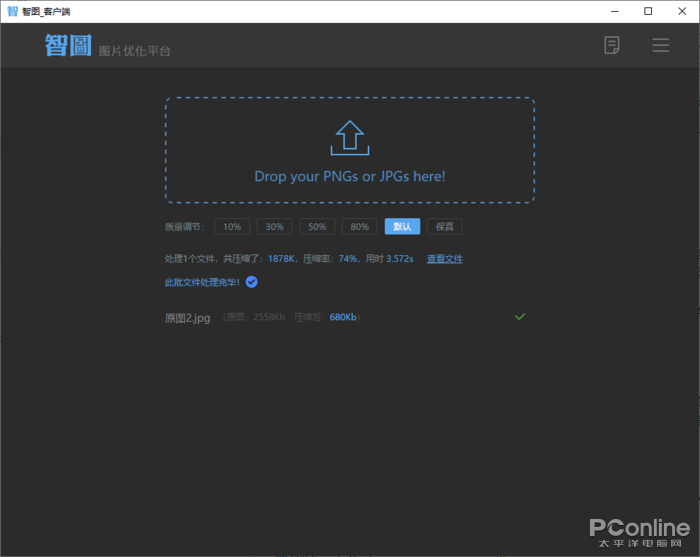Open the hamburger menu icon
The width and height of the screenshot is (700, 557).
[x=660, y=45]
